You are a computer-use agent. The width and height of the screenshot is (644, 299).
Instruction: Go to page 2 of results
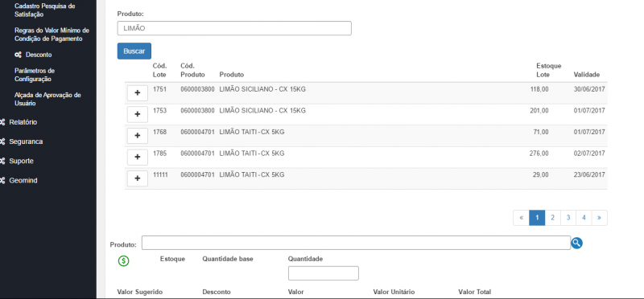(552, 218)
